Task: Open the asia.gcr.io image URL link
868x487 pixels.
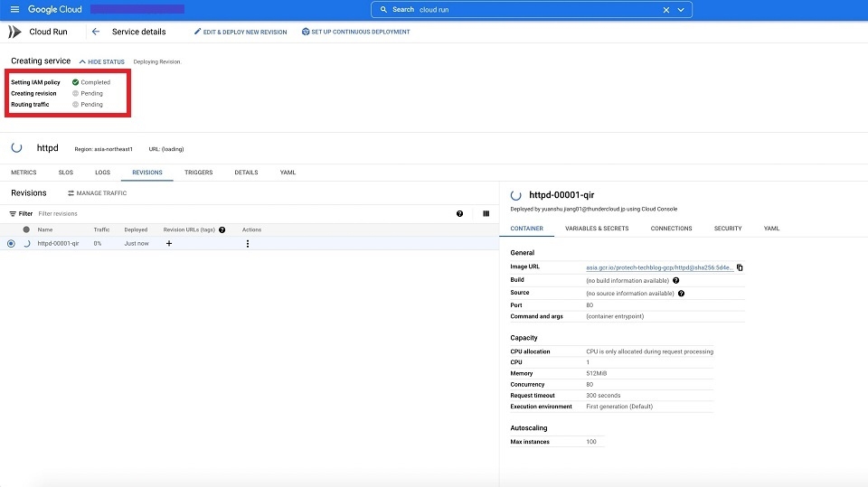Action: point(659,267)
